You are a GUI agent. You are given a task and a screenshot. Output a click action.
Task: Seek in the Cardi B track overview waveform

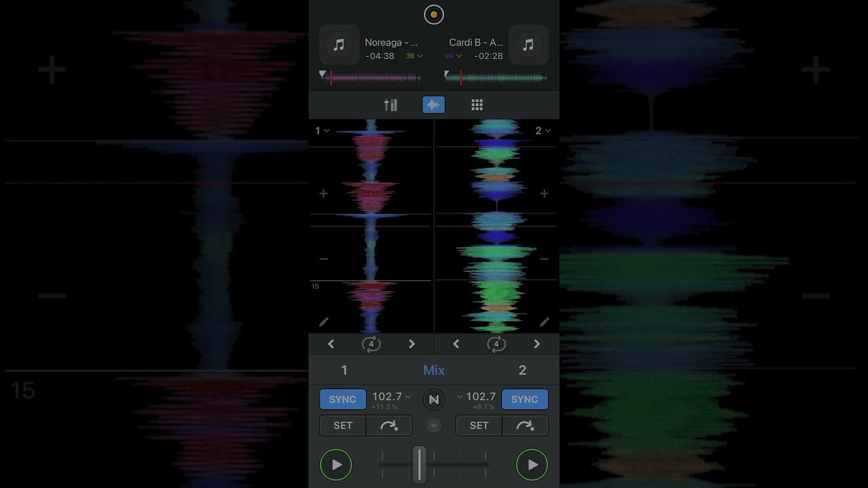pos(496,78)
